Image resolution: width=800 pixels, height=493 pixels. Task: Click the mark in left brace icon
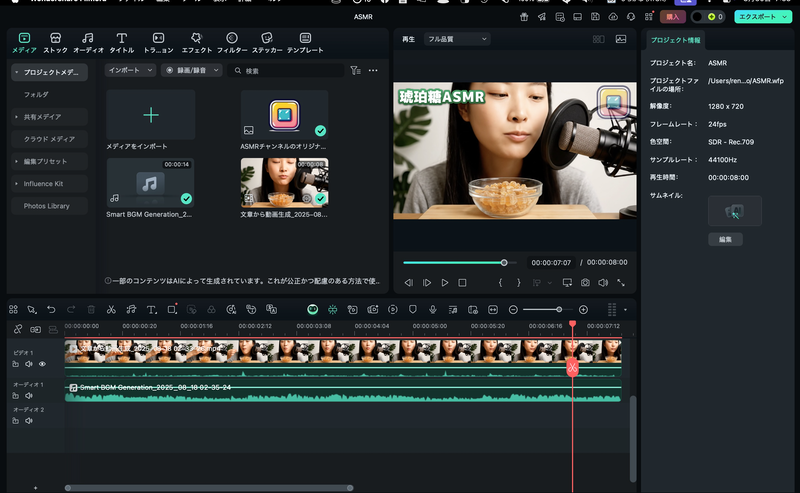[501, 282]
